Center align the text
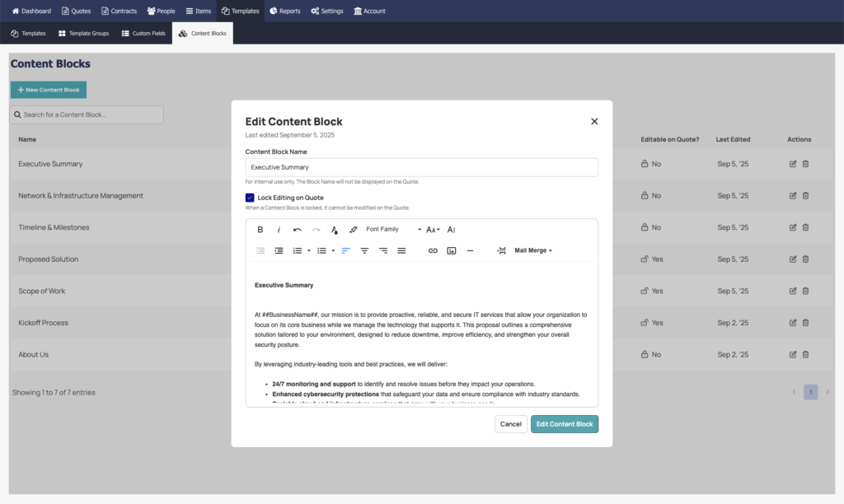844x504 pixels. pyautogui.click(x=364, y=250)
